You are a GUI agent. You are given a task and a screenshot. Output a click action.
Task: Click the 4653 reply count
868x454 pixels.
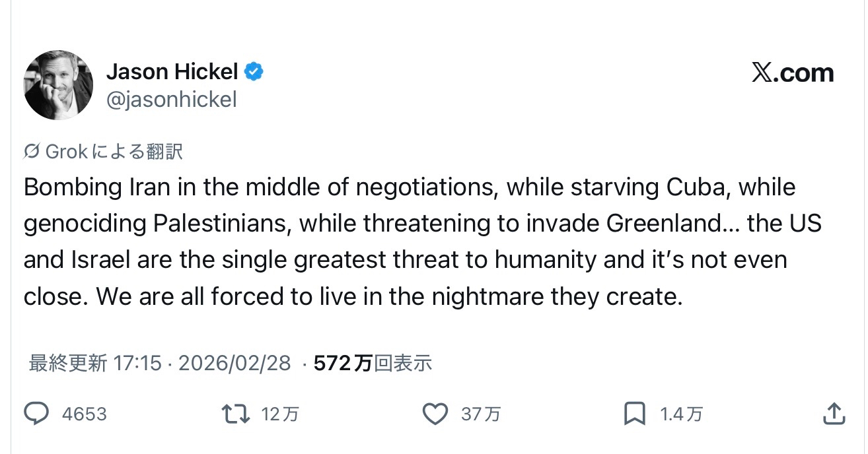(84, 414)
